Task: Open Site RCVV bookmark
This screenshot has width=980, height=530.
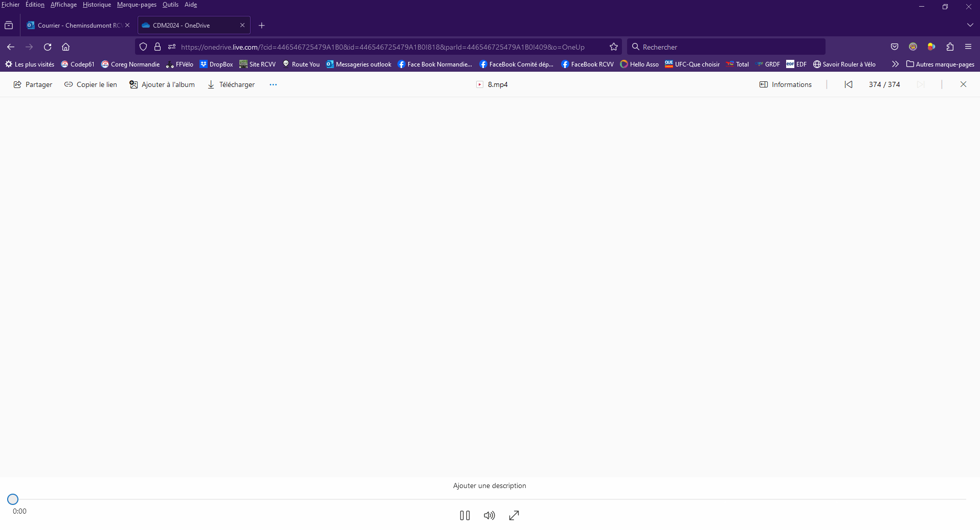Action: pos(258,64)
